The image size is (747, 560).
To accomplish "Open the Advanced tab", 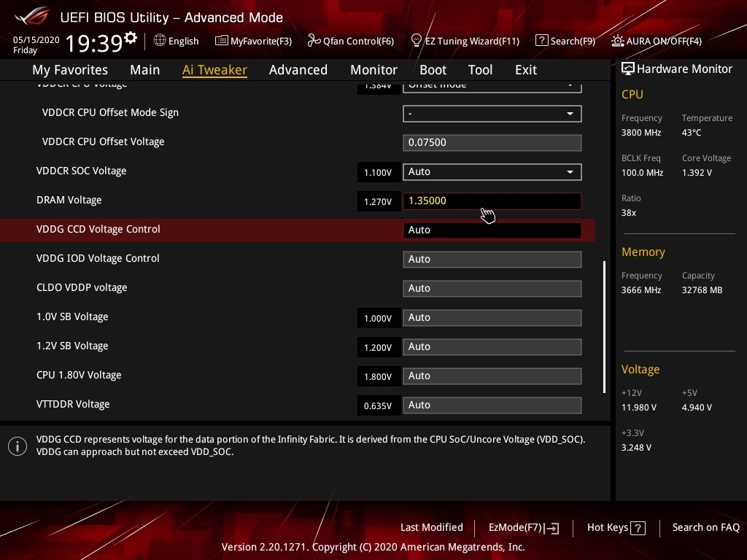I will (x=298, y=70).
